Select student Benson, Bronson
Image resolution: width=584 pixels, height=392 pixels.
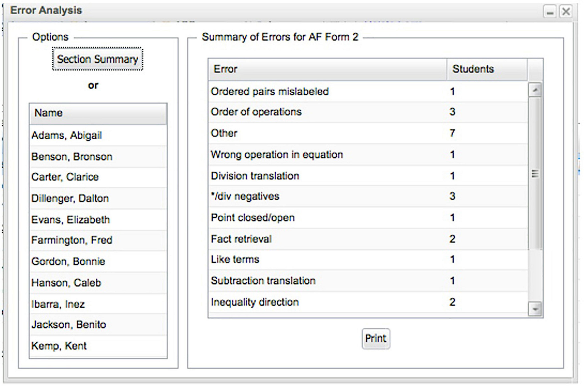tap(98, 157)
